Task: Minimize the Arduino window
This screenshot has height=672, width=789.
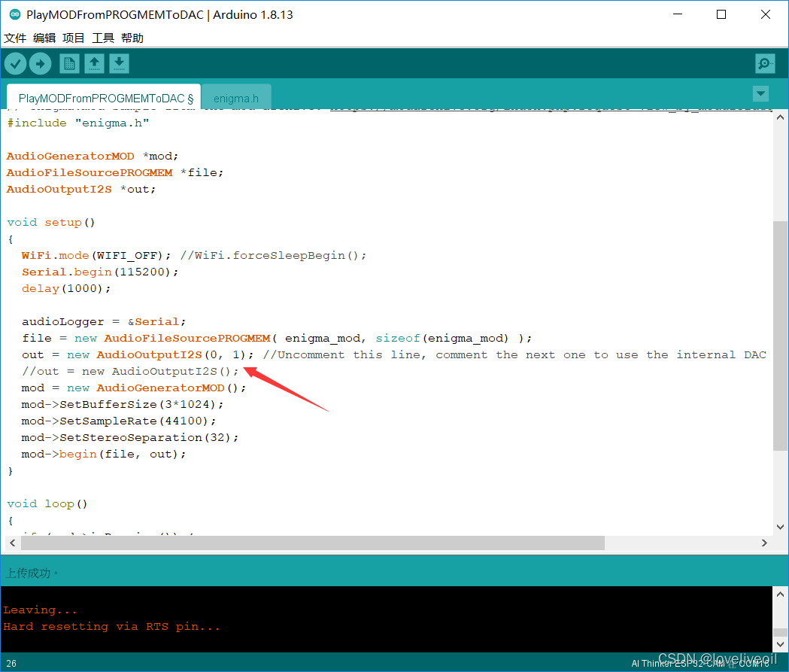Action: [677, 14]
